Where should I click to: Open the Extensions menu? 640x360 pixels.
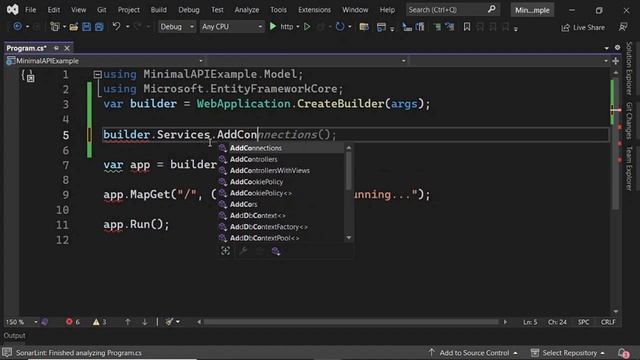[x=314, y=10]
